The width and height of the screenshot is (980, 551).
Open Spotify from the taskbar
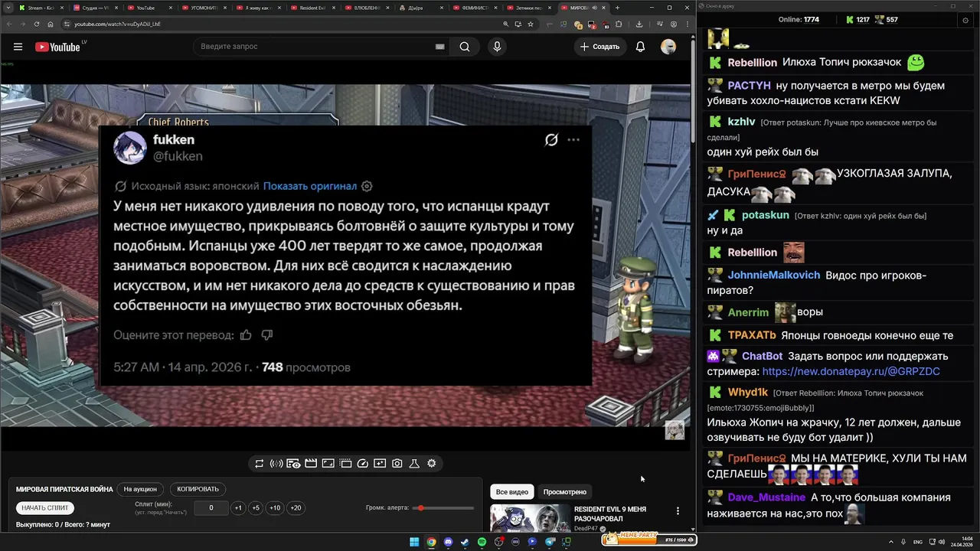[482, 542]
